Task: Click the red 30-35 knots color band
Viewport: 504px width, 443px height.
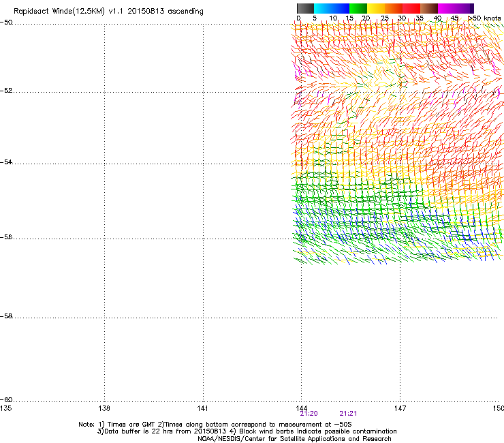Action: 411,8
